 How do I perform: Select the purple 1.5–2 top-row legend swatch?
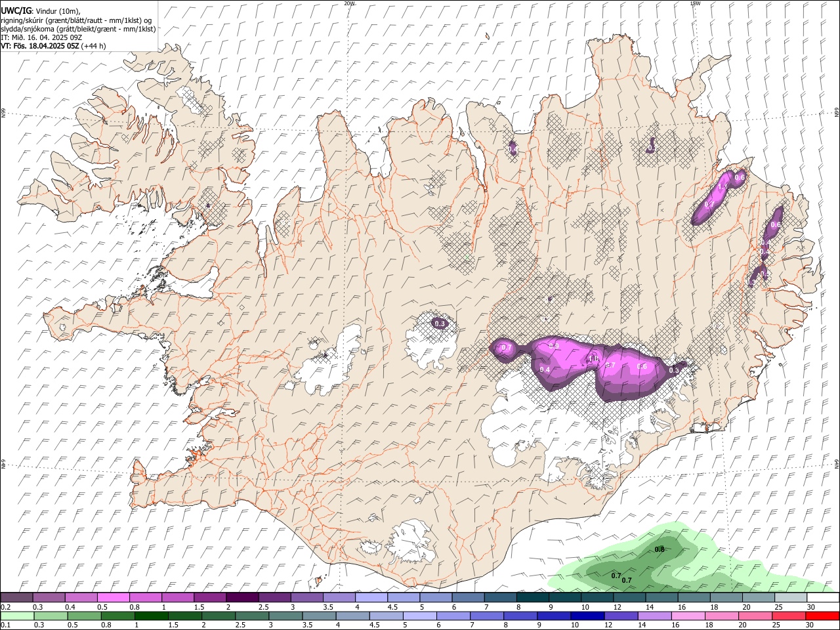(x=210, y=598)
